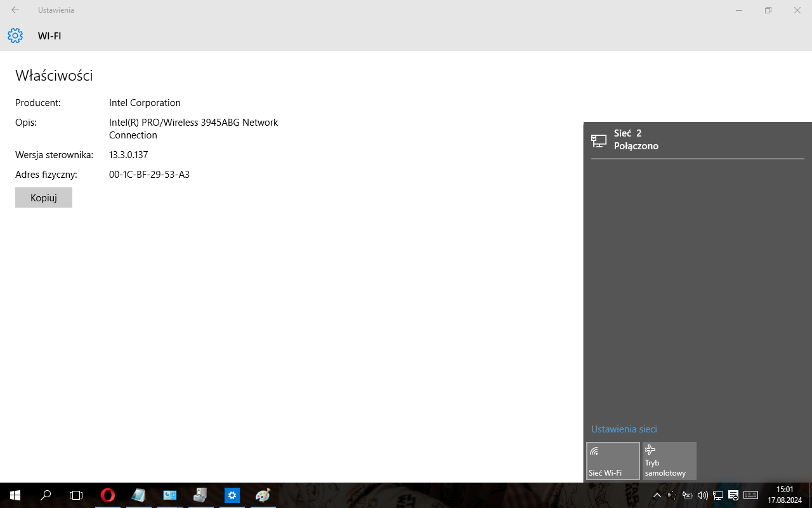Click the Kopiuj button
This screenshot has width=812, height=508.
(44, 197)
